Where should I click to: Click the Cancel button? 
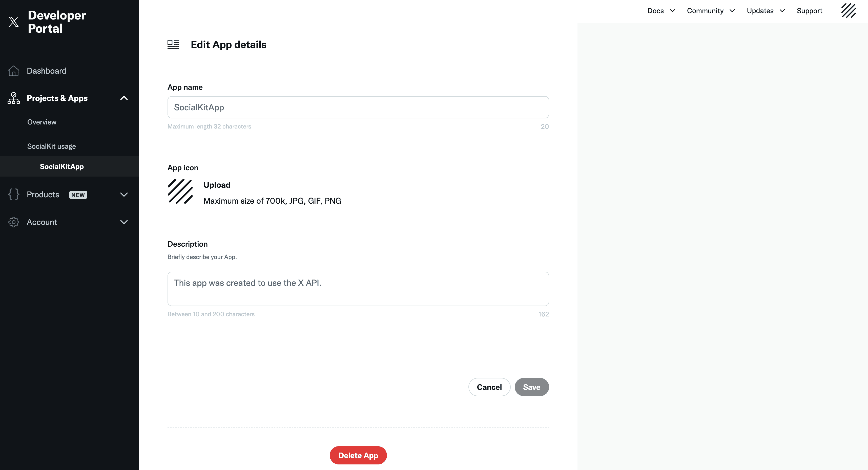point(489,387)
